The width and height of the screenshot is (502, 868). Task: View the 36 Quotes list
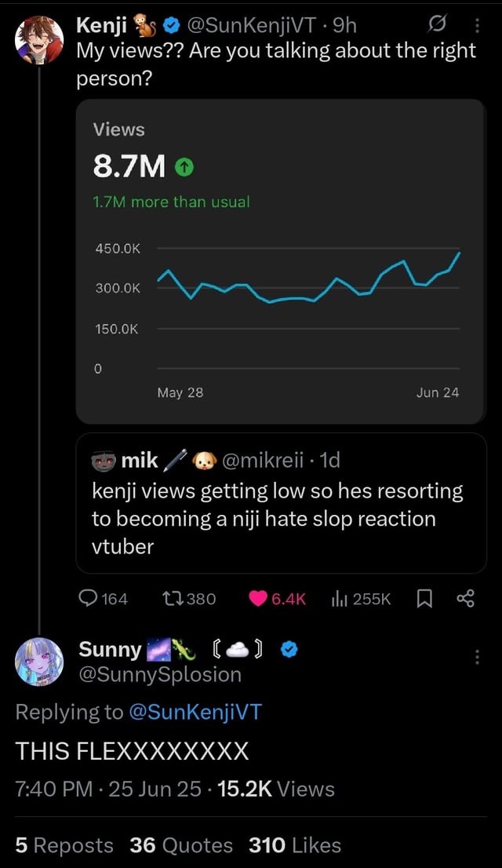point(181,844)
